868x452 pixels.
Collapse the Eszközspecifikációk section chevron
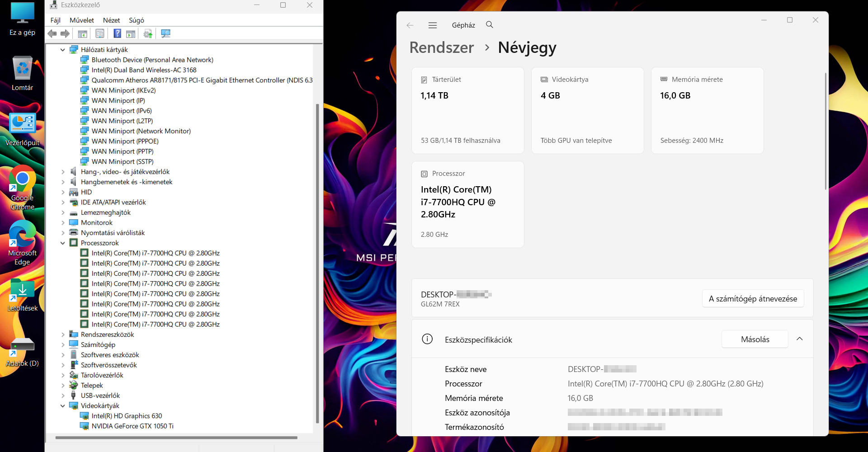(x=800, y=339)
